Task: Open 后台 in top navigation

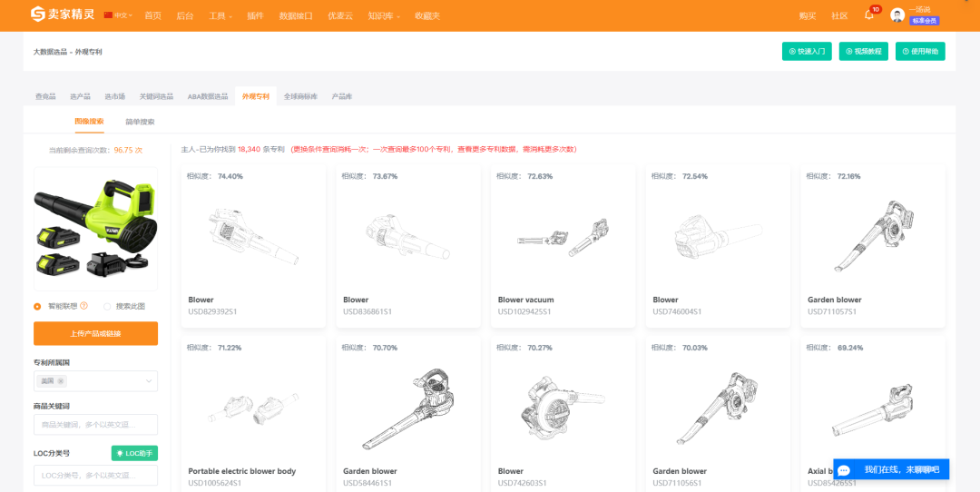Action: pyautogui.click(x=185, y=15)
